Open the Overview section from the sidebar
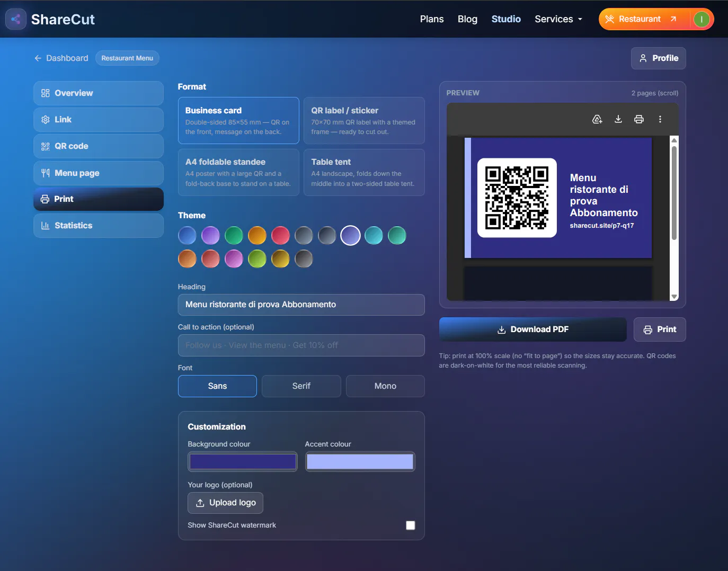Screen dimensions: 728x571 [99, 93]
